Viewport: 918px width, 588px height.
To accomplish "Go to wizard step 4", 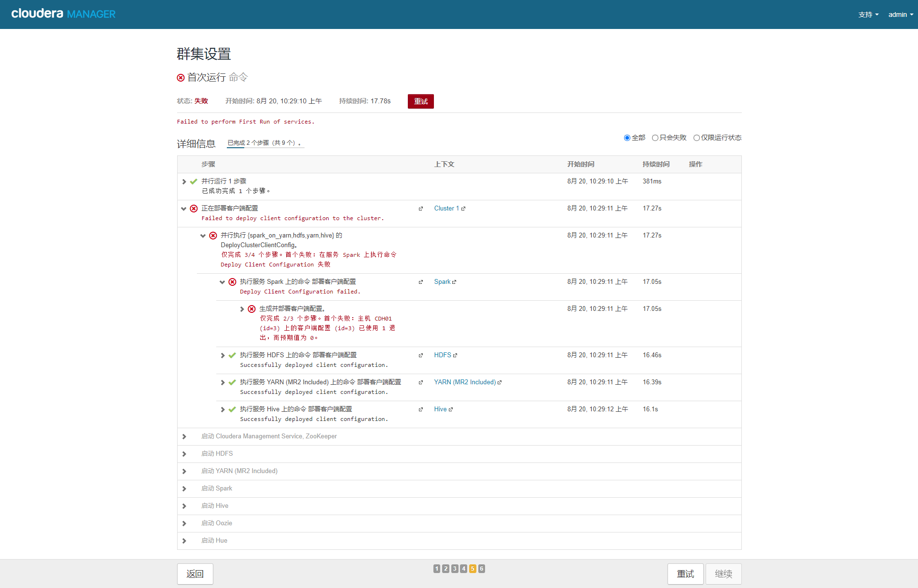I will pyautogui.click(x=463, y=569).
